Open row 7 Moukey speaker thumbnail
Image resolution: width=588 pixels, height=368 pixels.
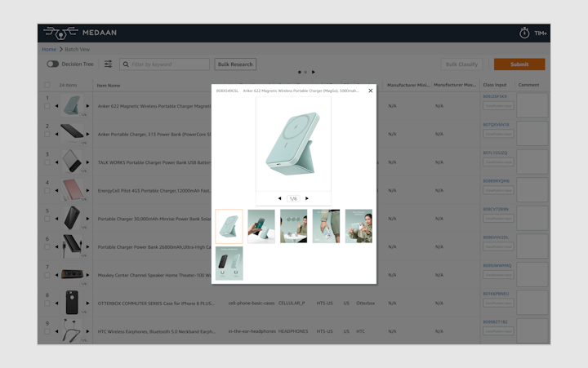click(x=72, y=274)
